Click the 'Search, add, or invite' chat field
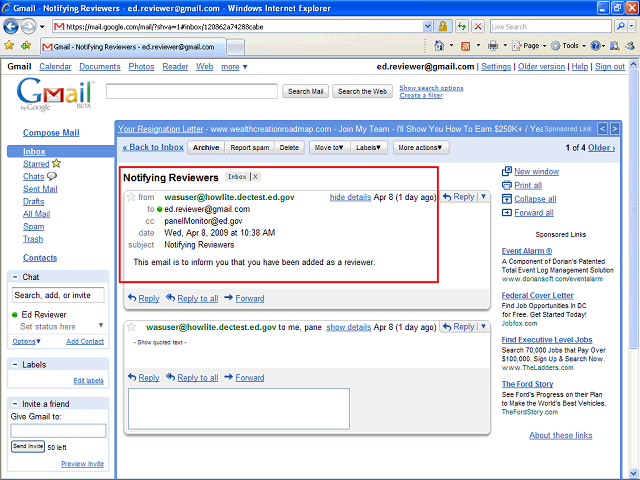This screenshot has height=480, width=640. 58,295
